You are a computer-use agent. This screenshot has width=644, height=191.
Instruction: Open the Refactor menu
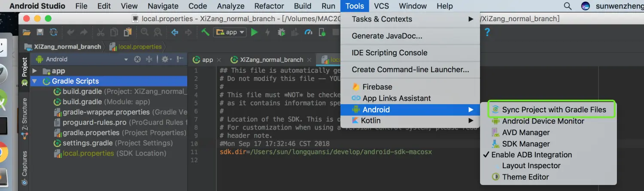click(x=269, y=6)
